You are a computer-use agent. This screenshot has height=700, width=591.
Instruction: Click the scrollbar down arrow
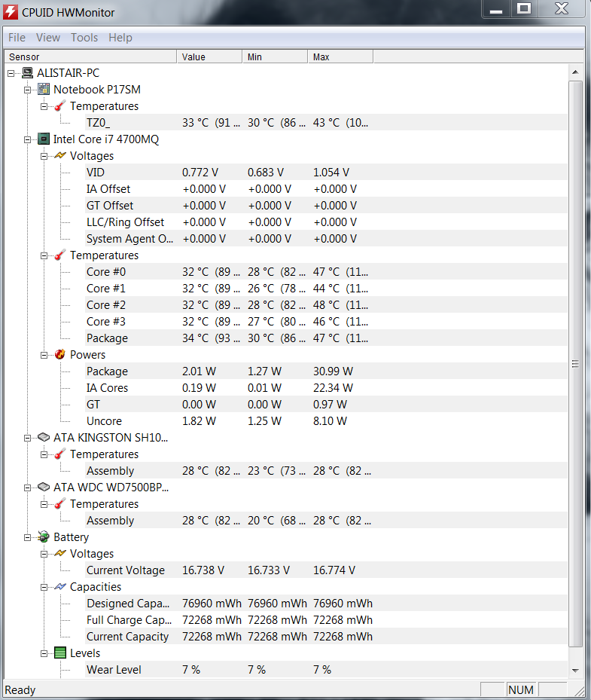575,671
